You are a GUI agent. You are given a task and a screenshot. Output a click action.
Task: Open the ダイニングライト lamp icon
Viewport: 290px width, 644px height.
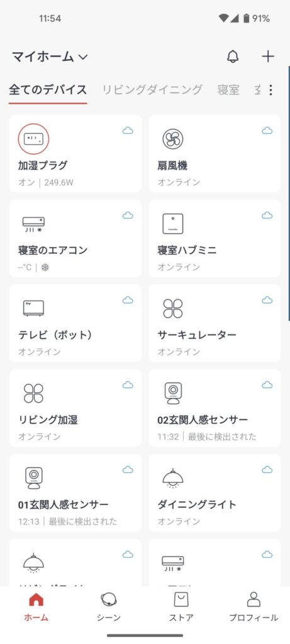pos(172,479)
